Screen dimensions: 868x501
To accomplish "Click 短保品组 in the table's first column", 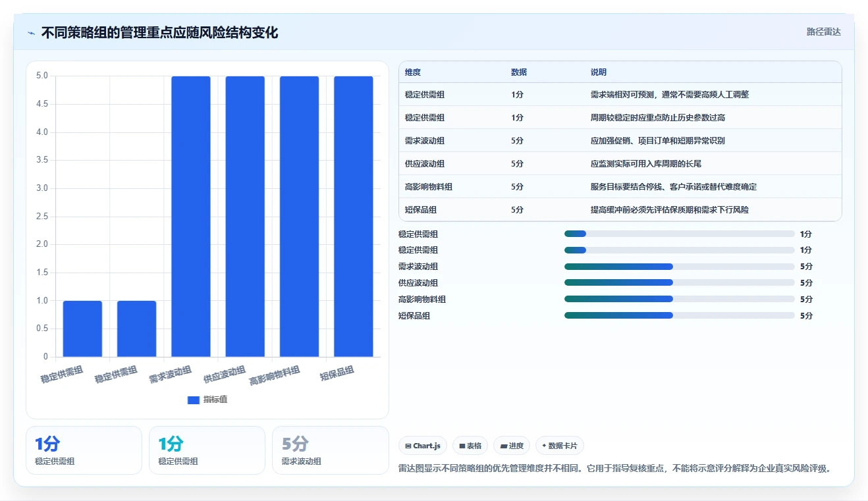I will (x=421, y=210).
